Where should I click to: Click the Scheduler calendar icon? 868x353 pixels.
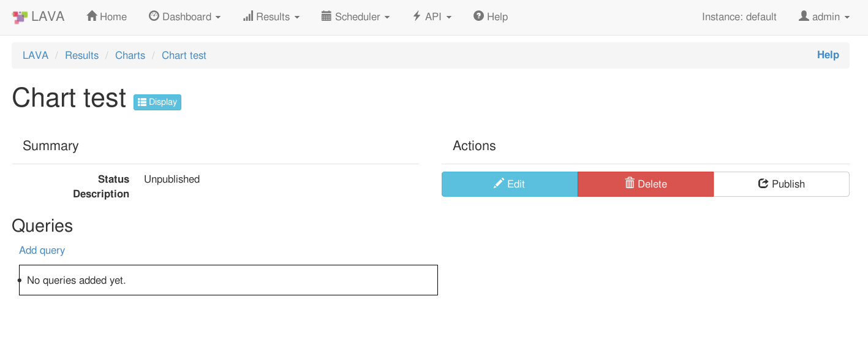326,16
